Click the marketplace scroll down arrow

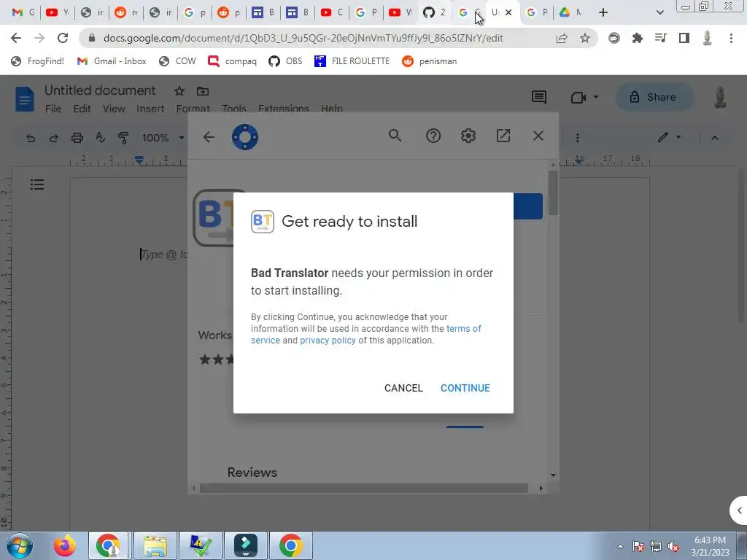(x=553, y=475)
